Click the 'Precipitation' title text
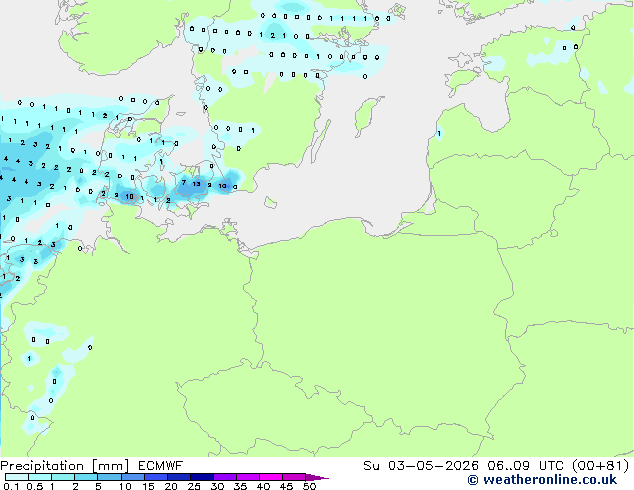The width and height of the screenshot is (634, 490). (42, 466)
